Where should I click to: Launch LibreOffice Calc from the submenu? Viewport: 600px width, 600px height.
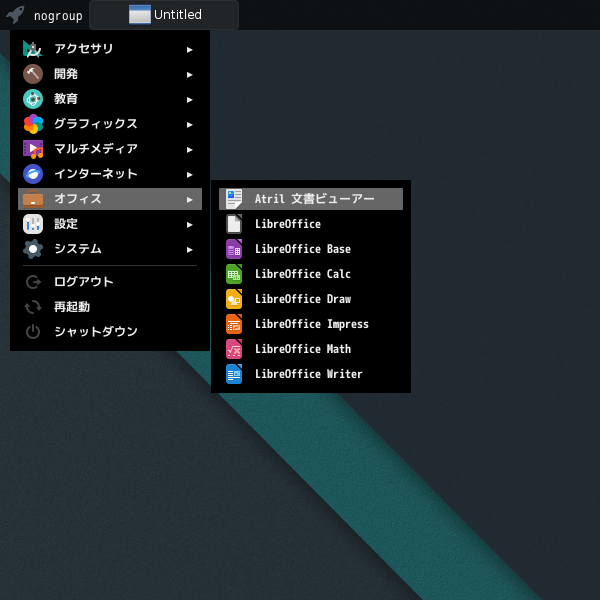[311, 274]
